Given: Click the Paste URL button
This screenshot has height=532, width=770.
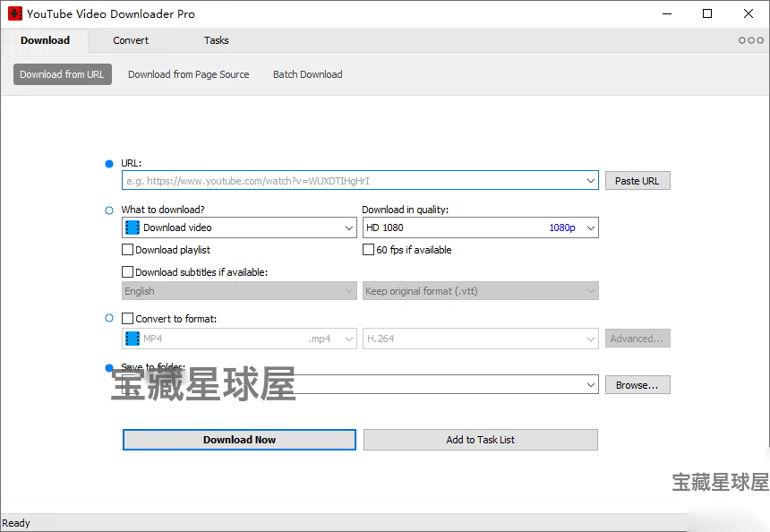Looking at the screenshot, I should click(637, 181).
